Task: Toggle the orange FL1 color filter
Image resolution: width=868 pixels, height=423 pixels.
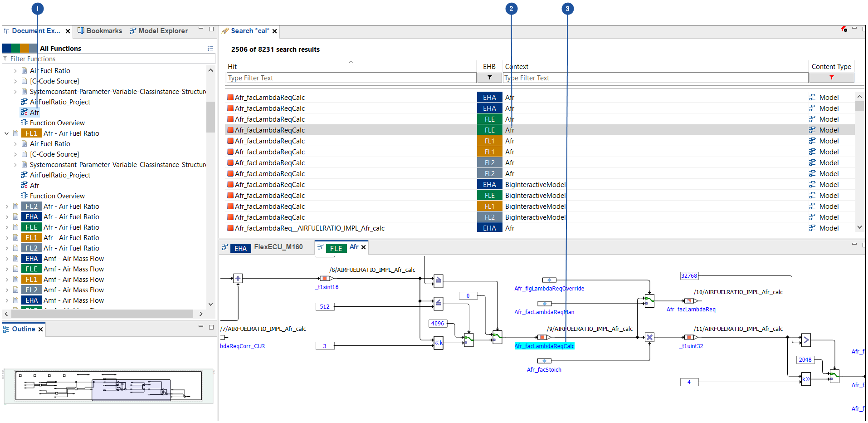Action: [24, 48]
